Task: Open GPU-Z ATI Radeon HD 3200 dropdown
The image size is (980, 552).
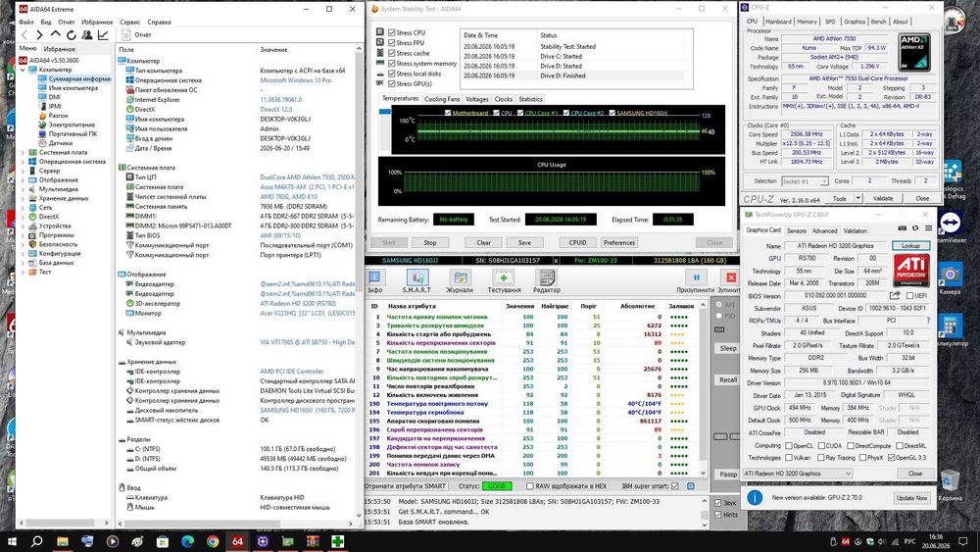Action: [x=798, y=474]
